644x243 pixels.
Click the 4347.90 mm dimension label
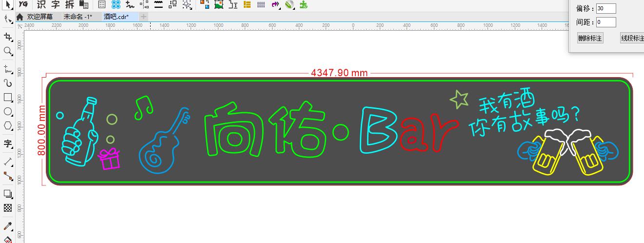click(339, 73)
